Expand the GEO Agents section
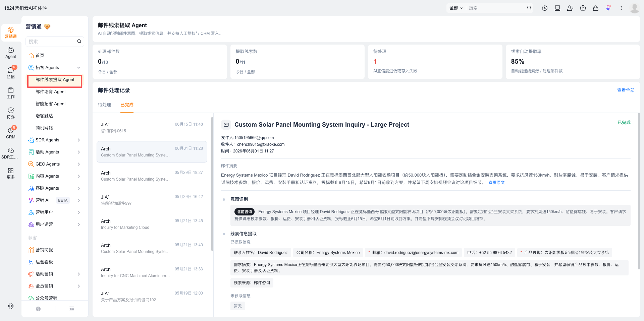Image resolution: width=644 pixels, height=321 pixels. [x=79, y=164]
